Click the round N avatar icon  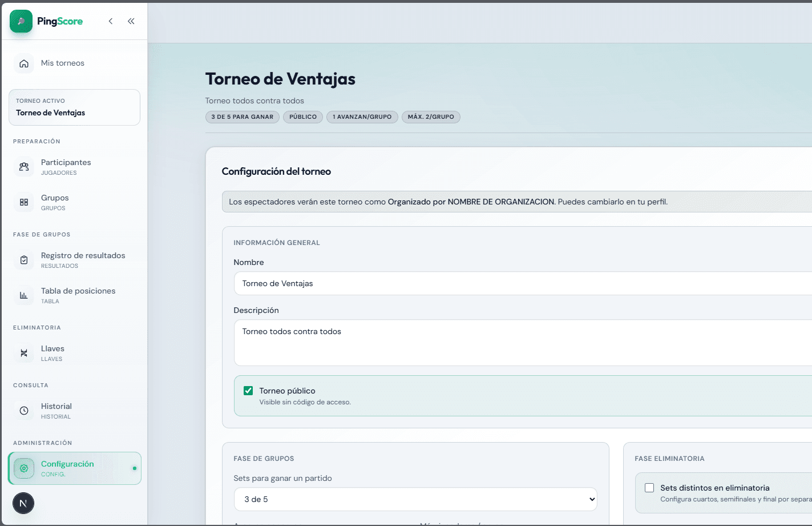tap(23, 503)
